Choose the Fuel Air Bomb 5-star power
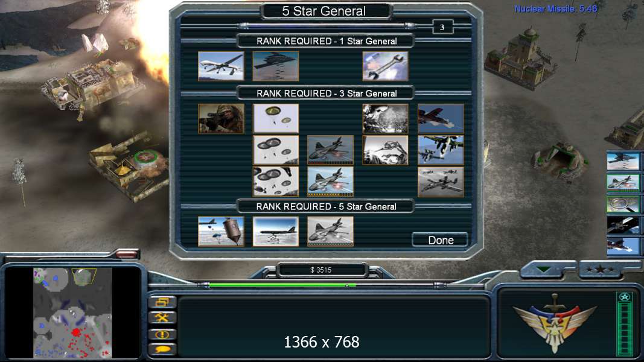This screenshot has height=362, width=644. [x=221, y=232]
